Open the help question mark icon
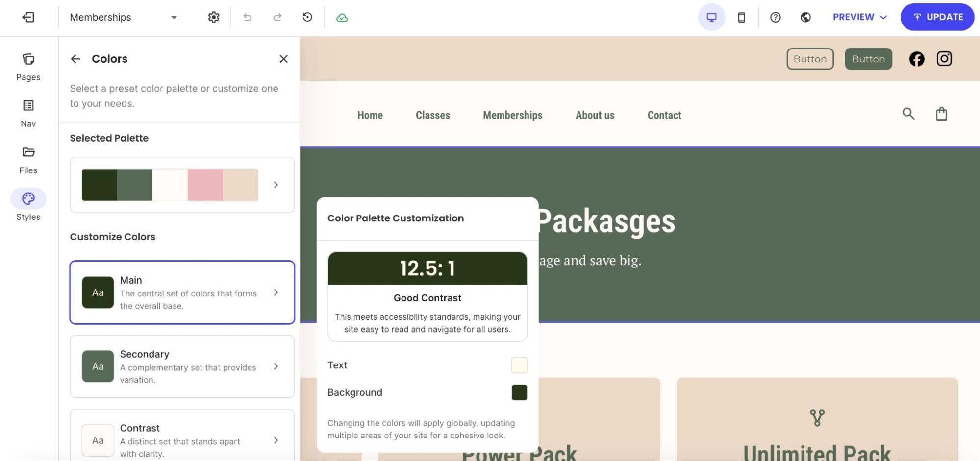980x461 pixels. click(x=775, y=17)
